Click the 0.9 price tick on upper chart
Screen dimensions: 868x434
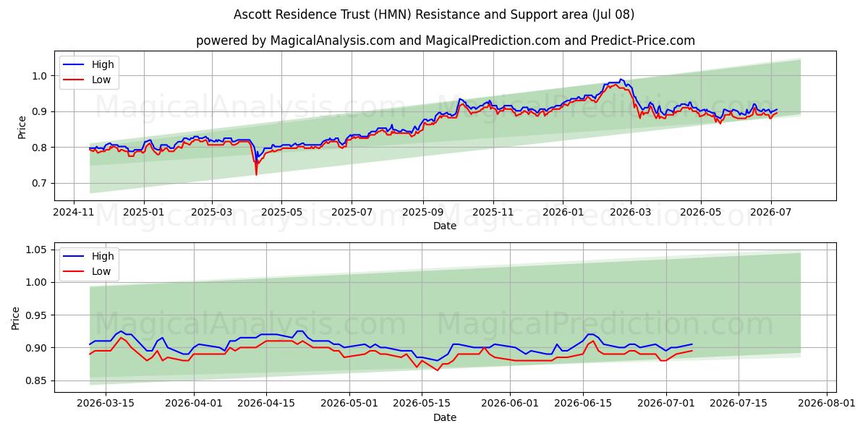pyautogui.click(x=41, y=111)
